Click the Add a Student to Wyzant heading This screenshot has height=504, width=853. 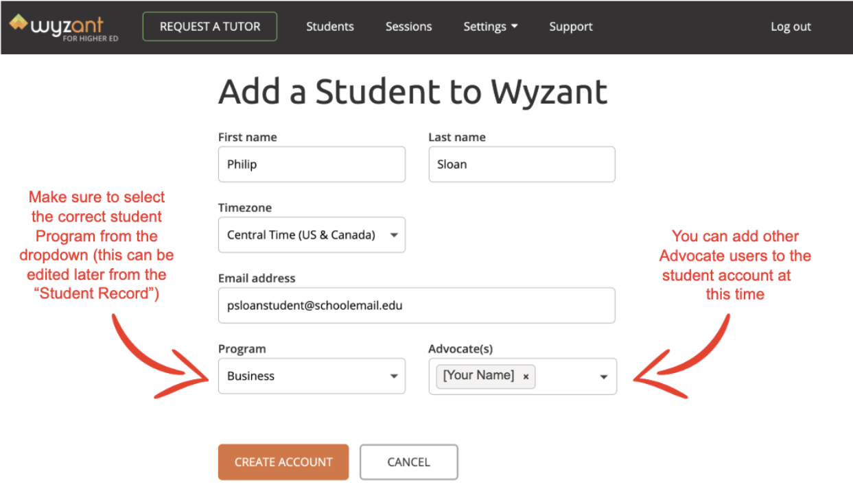[x=413, y=93]
